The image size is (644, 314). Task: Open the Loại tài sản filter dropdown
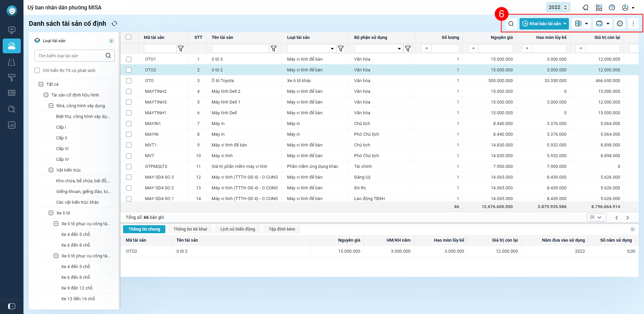pos(332,49)
